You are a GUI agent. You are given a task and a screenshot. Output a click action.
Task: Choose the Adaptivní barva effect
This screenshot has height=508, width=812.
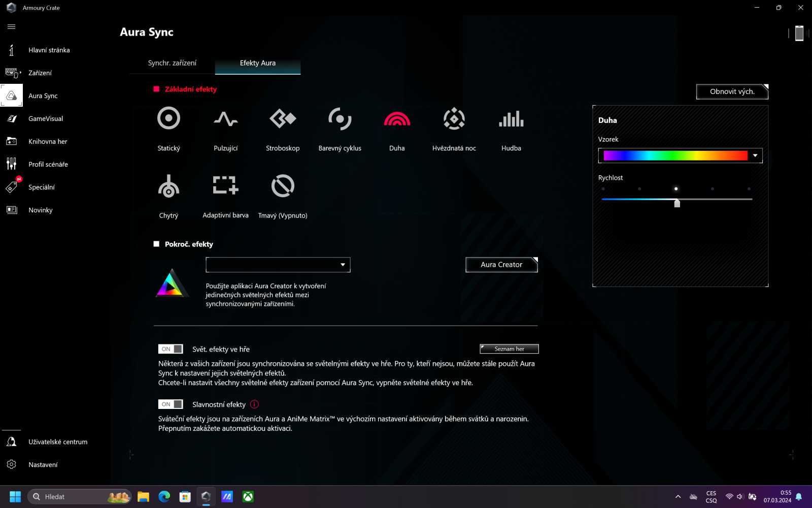click(226, 185)
